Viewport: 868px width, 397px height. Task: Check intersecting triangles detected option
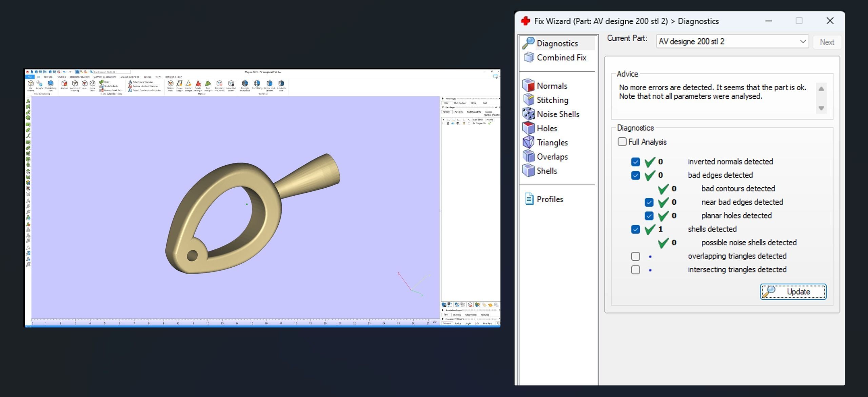[x=635, y=270]
